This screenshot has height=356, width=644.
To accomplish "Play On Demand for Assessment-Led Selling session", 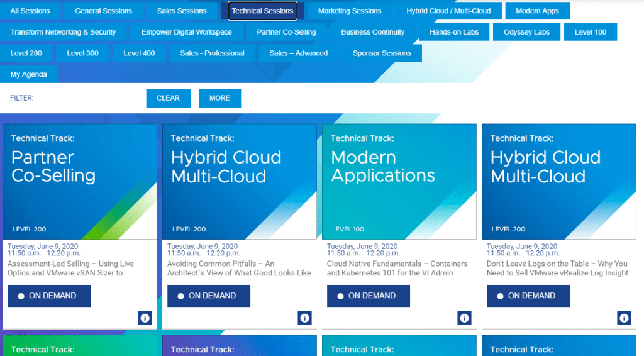I will pyautogui.click(x=49, y=296).
